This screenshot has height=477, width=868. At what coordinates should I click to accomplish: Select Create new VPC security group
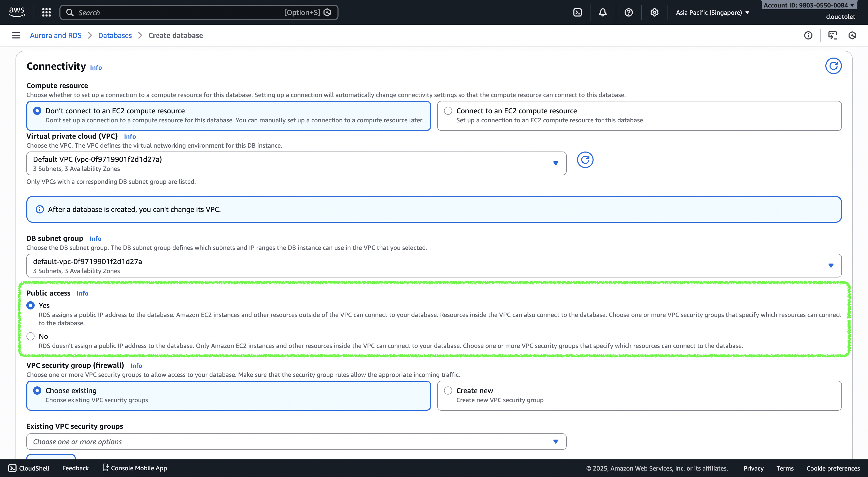click(448, 391)
